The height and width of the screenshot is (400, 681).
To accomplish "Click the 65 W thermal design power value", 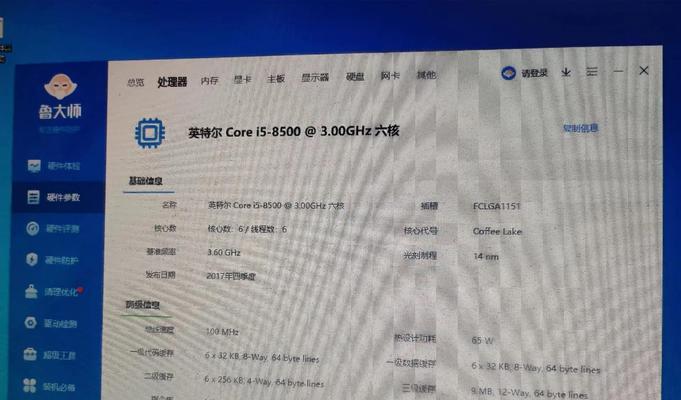I will point(483,340).
